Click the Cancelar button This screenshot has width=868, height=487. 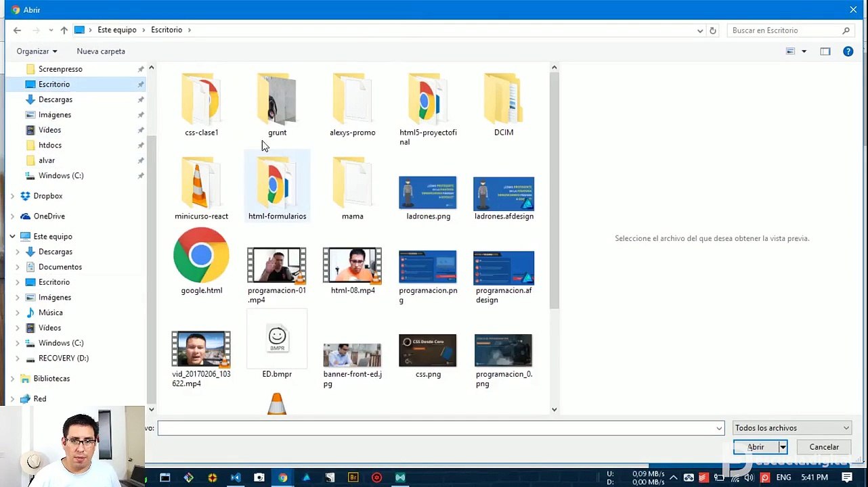click(x=824, y=447)
